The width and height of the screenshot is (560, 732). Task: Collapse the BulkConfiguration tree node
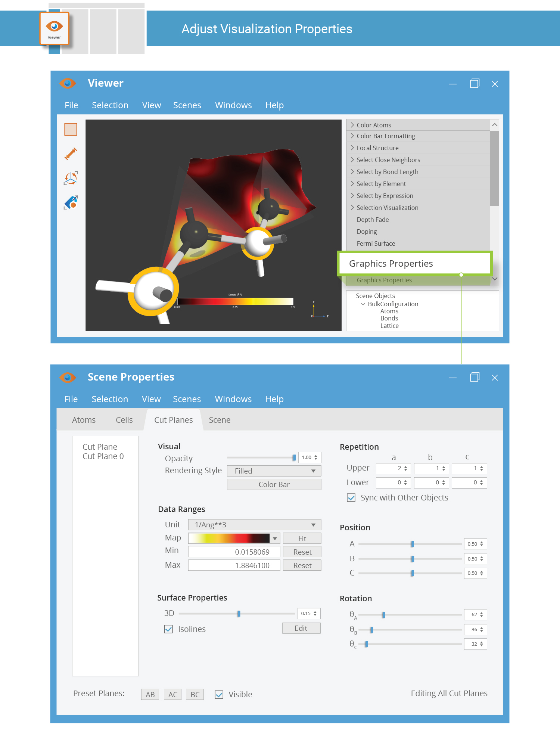coord(363,304)
